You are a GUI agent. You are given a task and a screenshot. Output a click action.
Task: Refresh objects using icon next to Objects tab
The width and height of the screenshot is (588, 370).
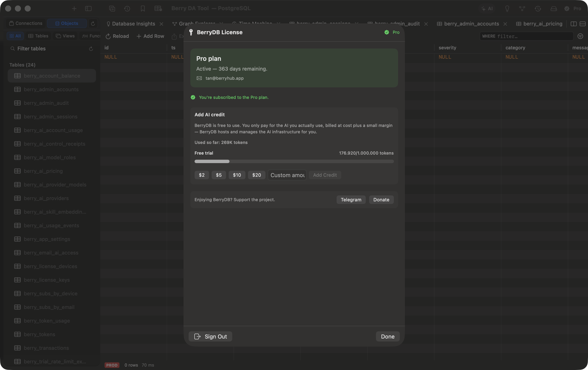tap(93, 23)
